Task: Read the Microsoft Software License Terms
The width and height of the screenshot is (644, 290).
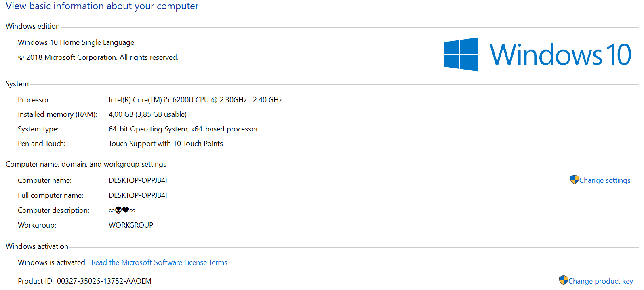Action: [x=159, y=262]
